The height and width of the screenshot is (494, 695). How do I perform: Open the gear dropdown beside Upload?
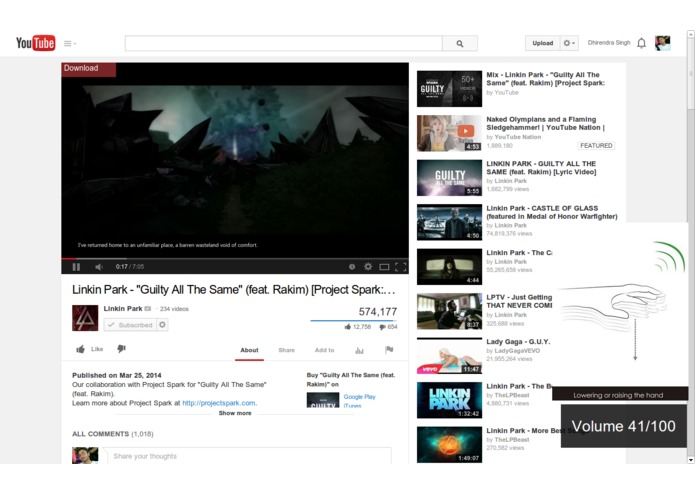pyautogui.click(x=569, y=43)
